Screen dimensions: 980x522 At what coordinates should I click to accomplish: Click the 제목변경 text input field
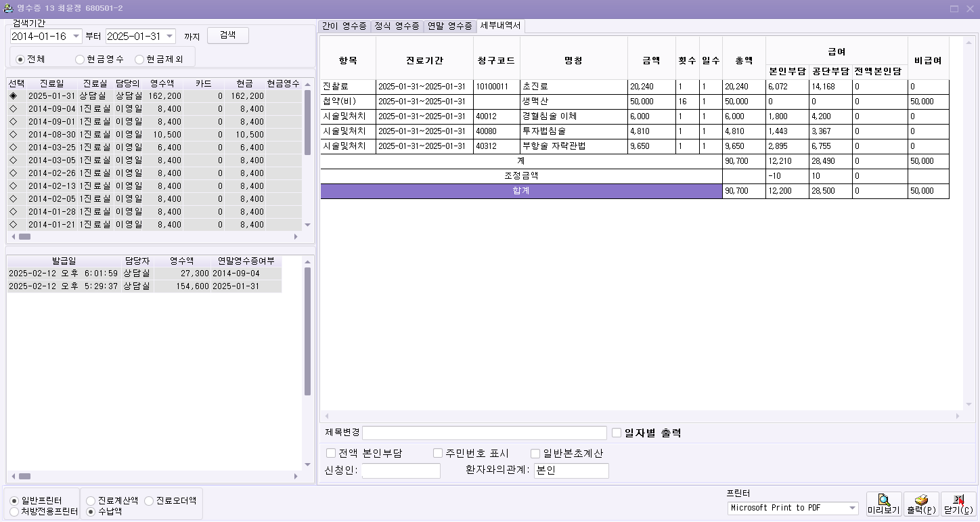click(x=484, y=433)
